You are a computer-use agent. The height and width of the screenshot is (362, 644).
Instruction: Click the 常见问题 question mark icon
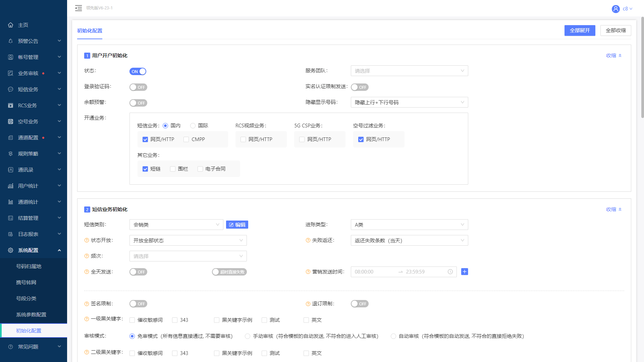(x=11, y=347)
